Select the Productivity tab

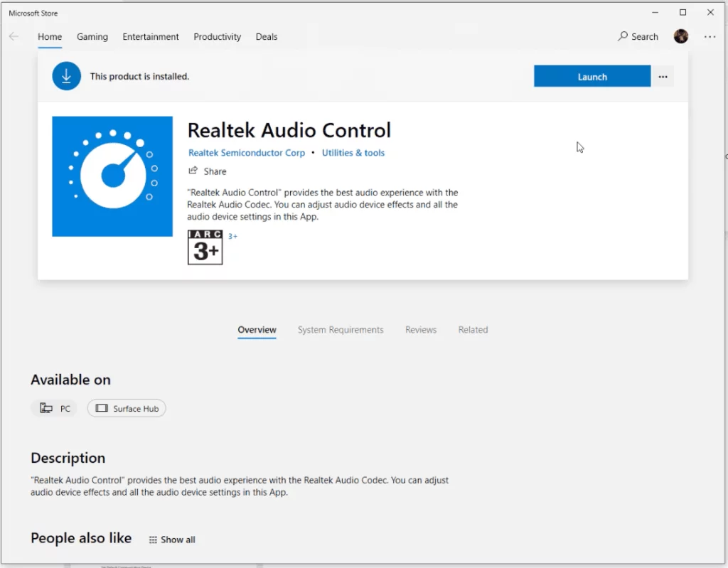(x=218, y=37)
